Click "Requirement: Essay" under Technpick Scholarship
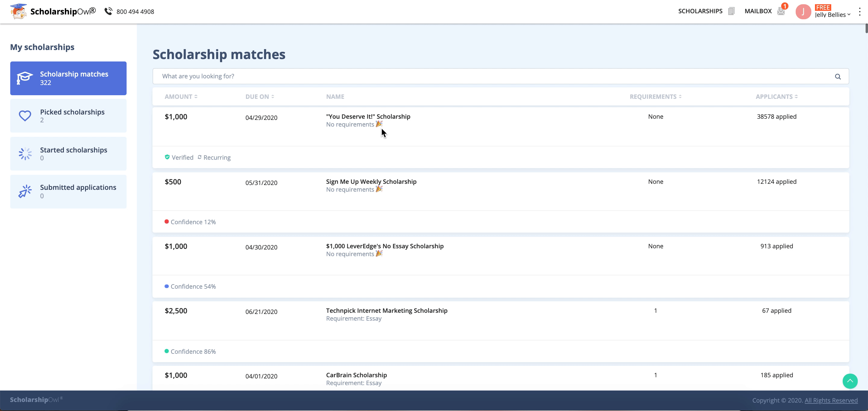The image size is (868, 411). (354, 318)
